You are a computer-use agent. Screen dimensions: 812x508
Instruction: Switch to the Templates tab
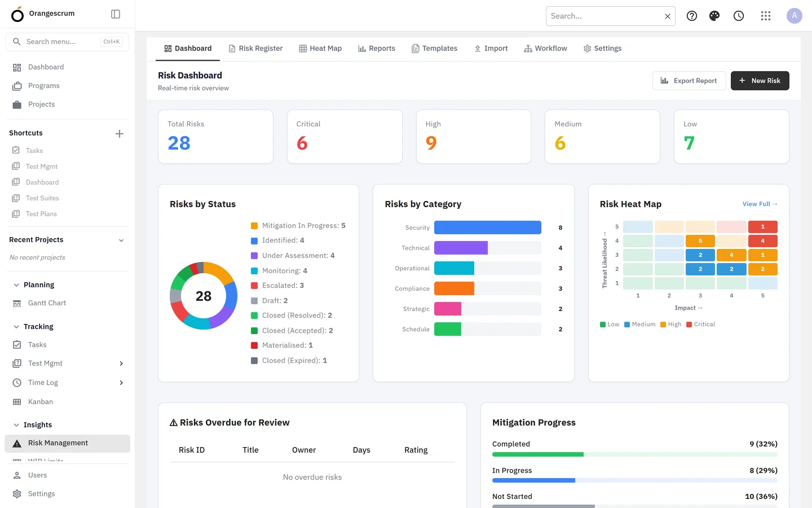click(x=434, y=49)
